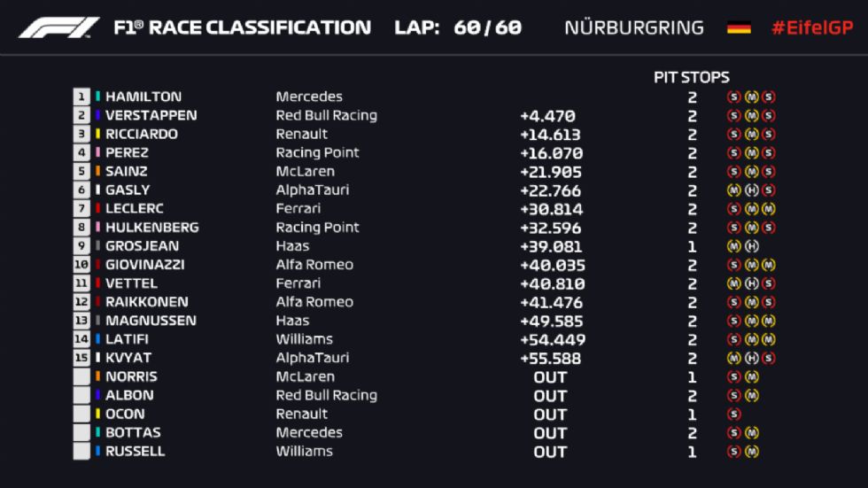
Task: Click position number 1 box
Action: [x=81, y=97]
